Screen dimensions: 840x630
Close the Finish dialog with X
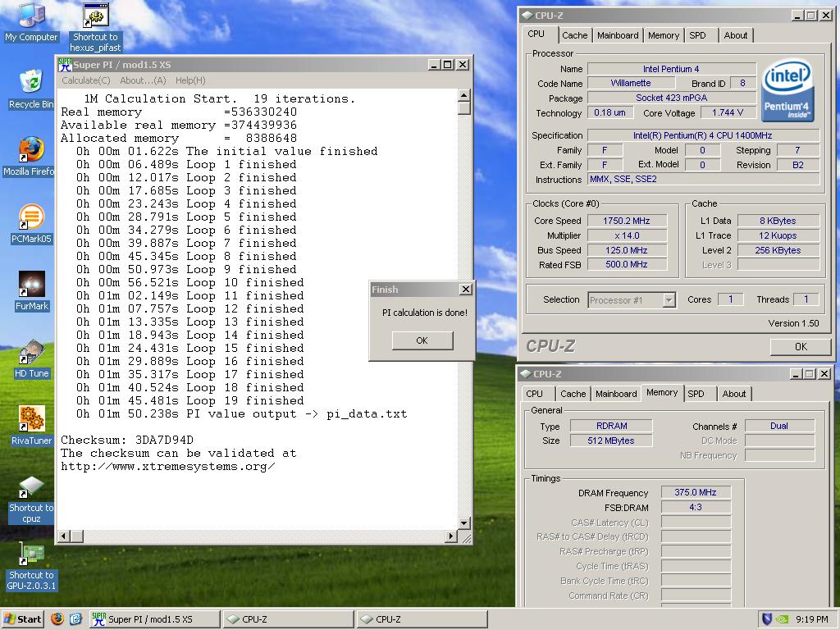pos(466,290)
